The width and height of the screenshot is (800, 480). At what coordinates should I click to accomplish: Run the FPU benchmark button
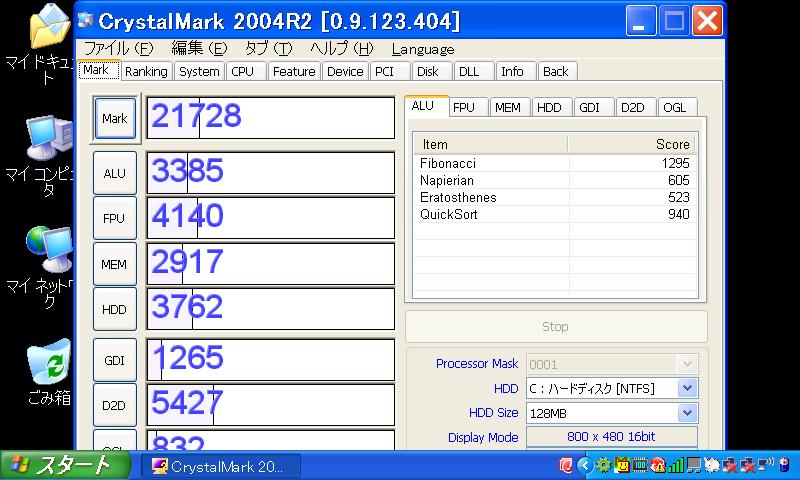point(115,218)
